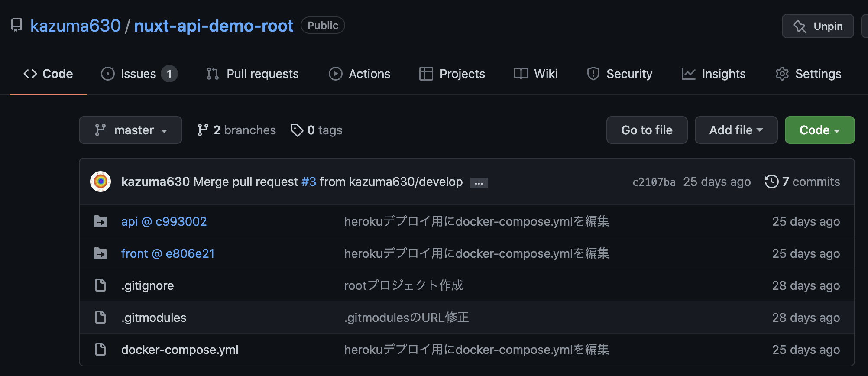Click 25 days ago on docker-compose.yml row
The image size is (868, 376).
click(x=806, y=350)
